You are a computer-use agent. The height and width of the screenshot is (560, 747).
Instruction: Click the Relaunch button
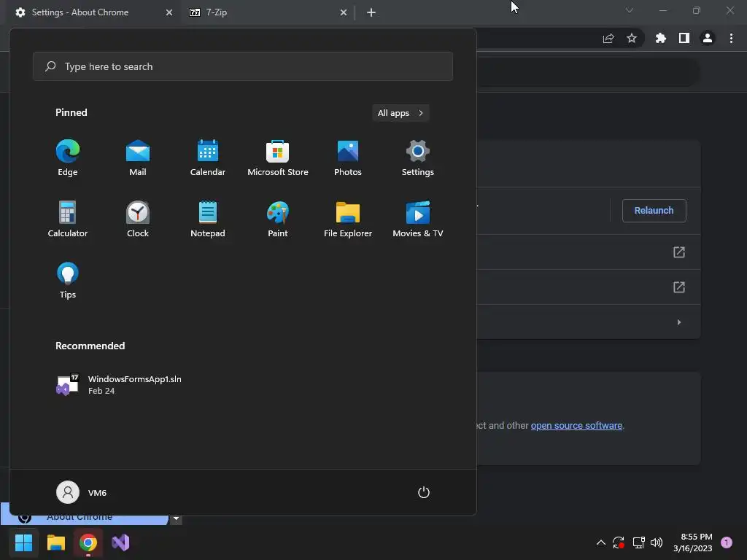[654, 211]
